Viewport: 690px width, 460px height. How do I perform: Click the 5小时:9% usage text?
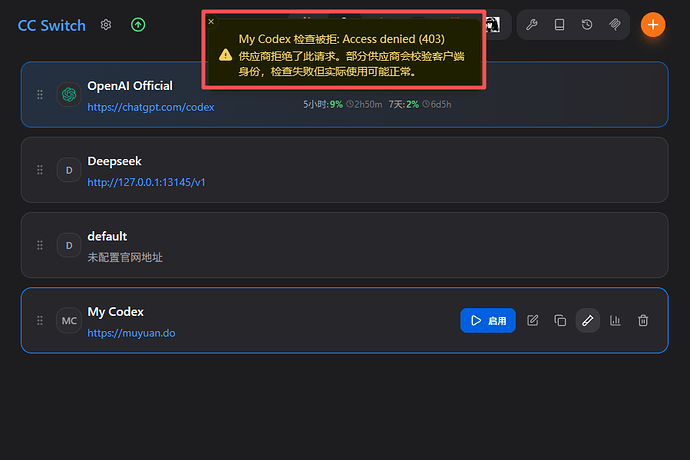(323, 104)
